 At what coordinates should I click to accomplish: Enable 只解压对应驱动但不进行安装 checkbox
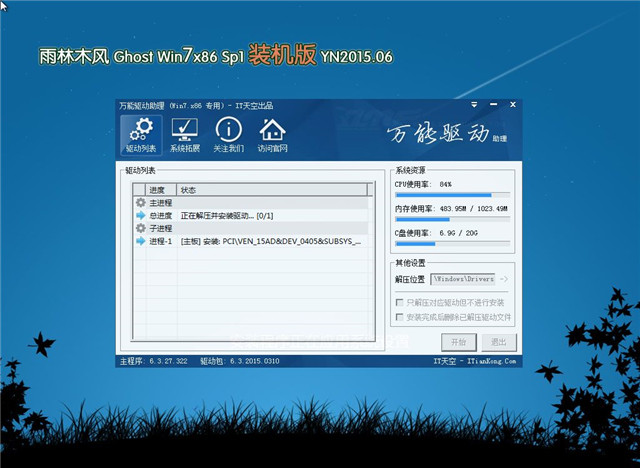[x=400, y=302]
